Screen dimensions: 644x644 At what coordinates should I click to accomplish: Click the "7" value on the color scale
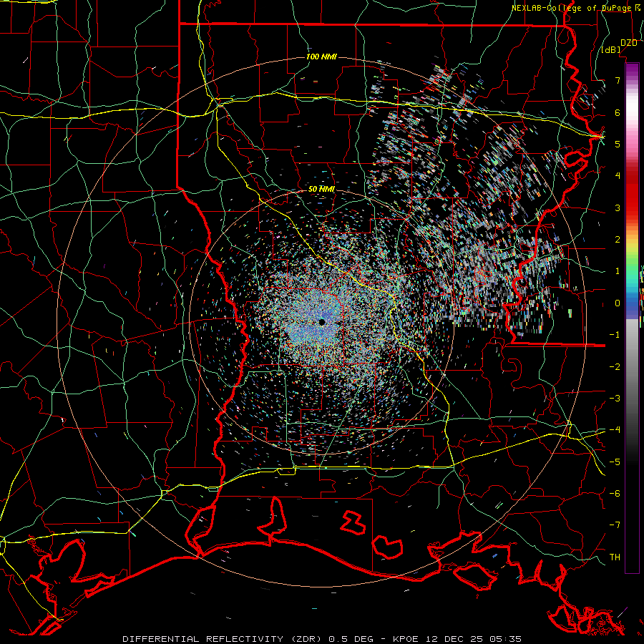coord(618,80)
